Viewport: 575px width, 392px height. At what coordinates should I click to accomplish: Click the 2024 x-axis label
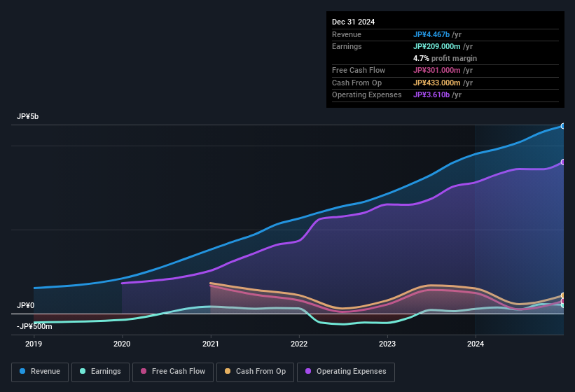[x=476, y=344]
